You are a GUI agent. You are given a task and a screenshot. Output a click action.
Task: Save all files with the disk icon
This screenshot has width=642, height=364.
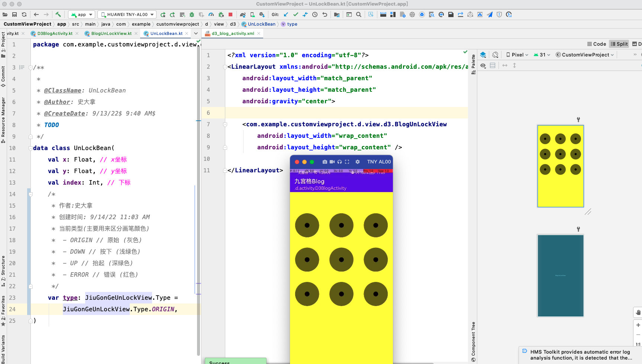14,14
